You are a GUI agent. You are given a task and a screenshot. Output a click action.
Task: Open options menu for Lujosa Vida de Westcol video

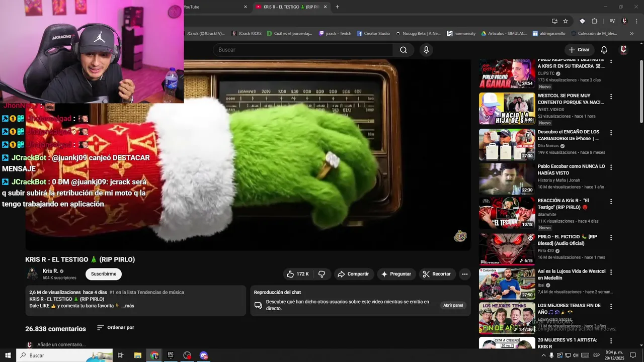[611, 272]
